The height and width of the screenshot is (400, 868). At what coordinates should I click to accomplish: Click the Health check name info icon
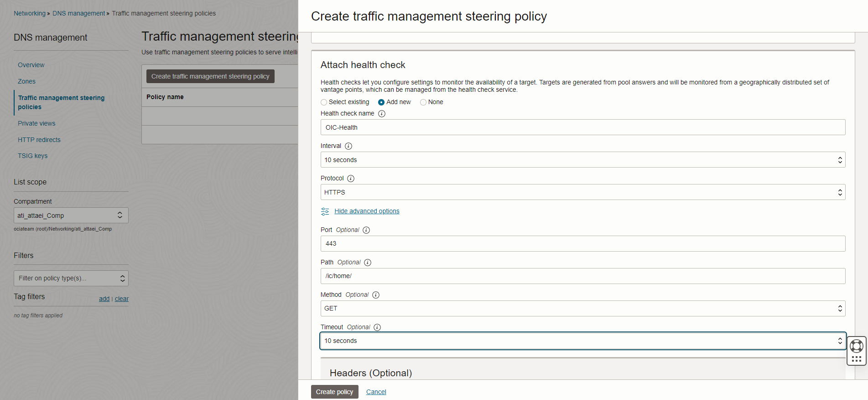click(x=382, y=114)
